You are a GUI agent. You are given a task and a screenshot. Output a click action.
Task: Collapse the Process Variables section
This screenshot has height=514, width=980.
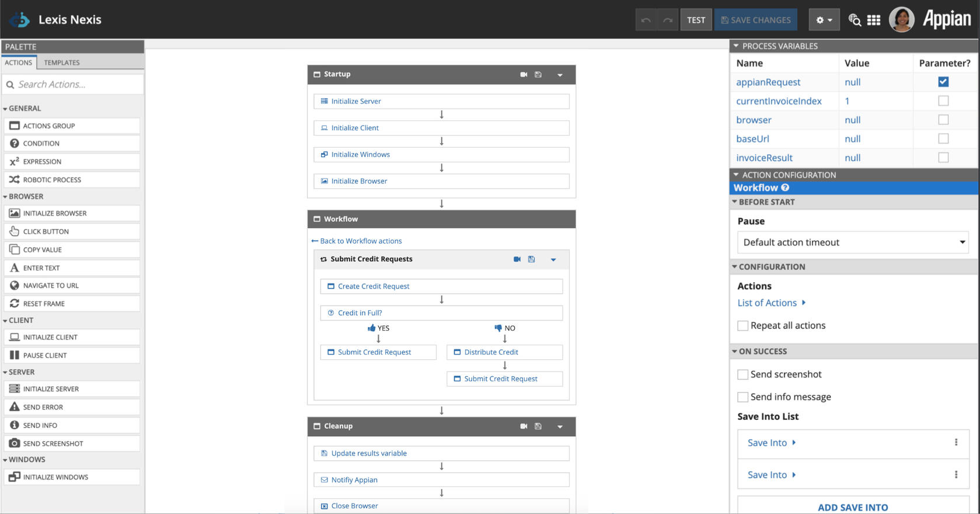[736, 46]
